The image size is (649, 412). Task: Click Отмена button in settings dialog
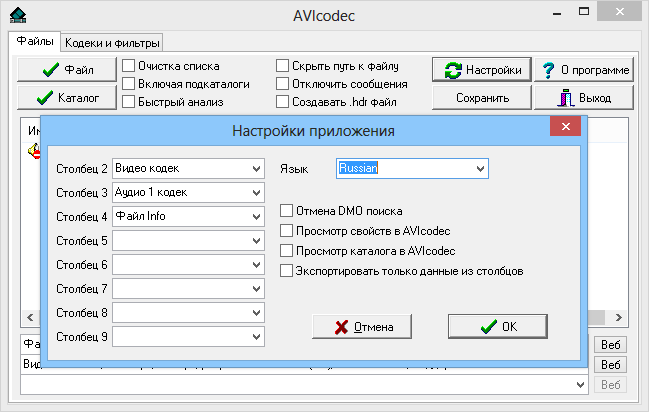(362, 327)
